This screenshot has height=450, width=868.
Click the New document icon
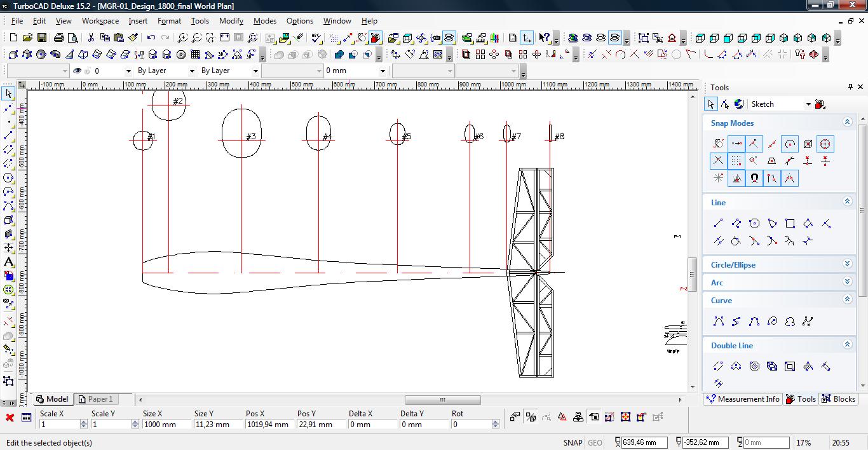point(13,38)
